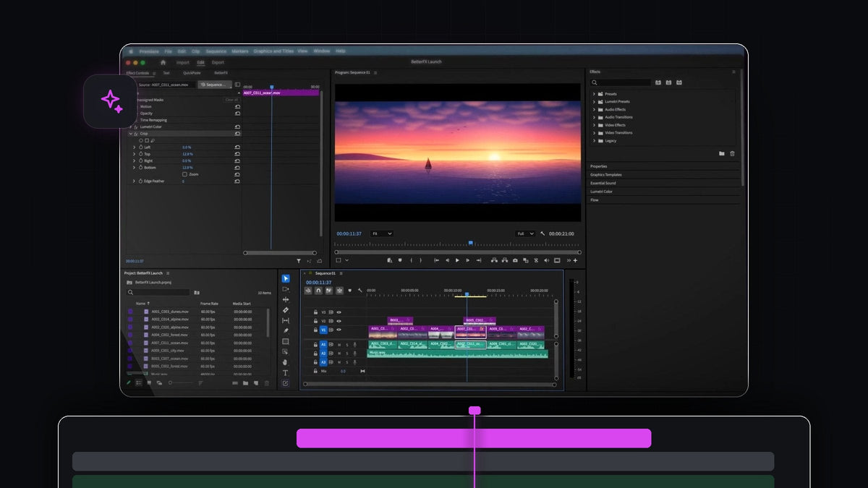
Task: Click Step Forward one frame button
Action: coord(467,260)
